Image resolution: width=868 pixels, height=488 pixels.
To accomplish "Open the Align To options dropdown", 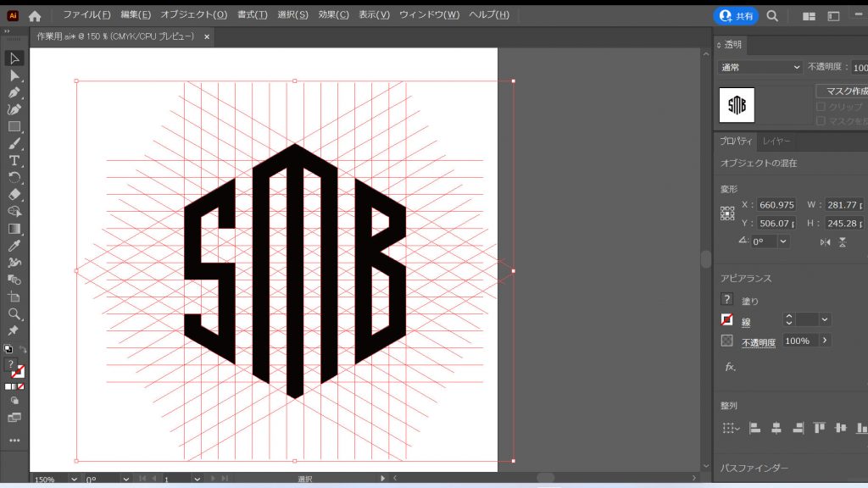I will pyautogui.click(x=731, y=428).
